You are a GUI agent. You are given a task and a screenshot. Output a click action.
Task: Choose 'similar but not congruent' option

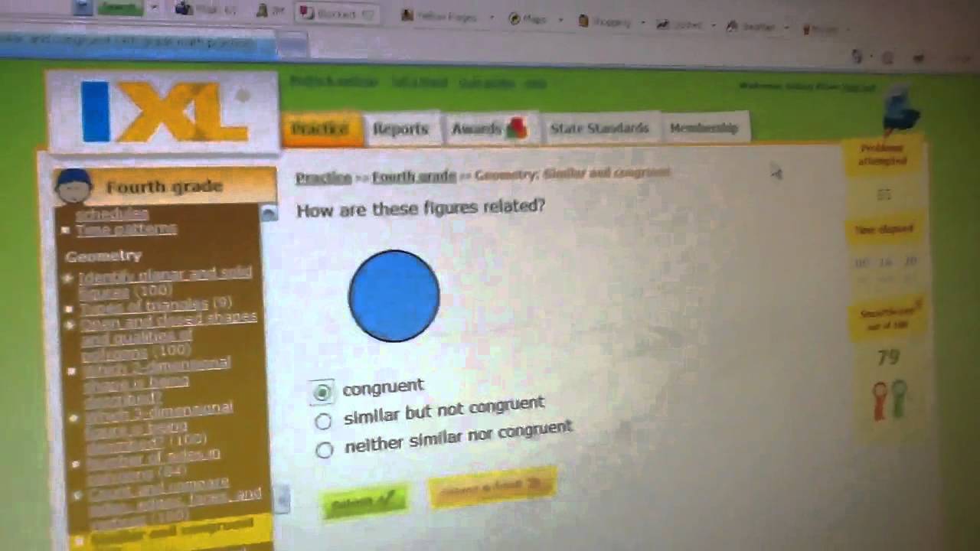[323, 421]
